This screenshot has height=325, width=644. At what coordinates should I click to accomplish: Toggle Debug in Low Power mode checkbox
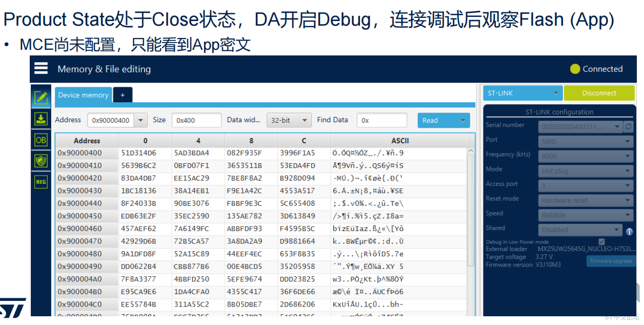click(x=602, y=242)
